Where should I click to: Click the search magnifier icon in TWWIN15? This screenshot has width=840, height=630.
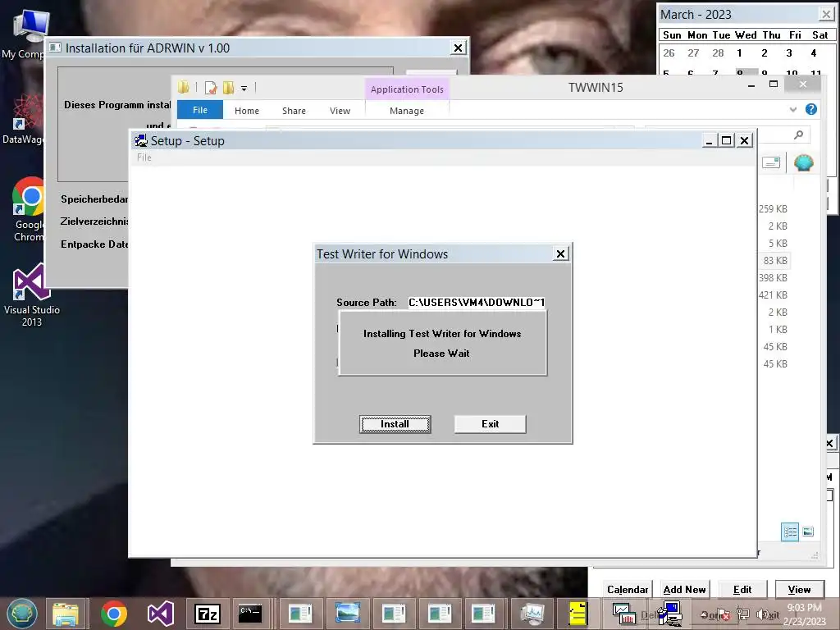(798, 135)
